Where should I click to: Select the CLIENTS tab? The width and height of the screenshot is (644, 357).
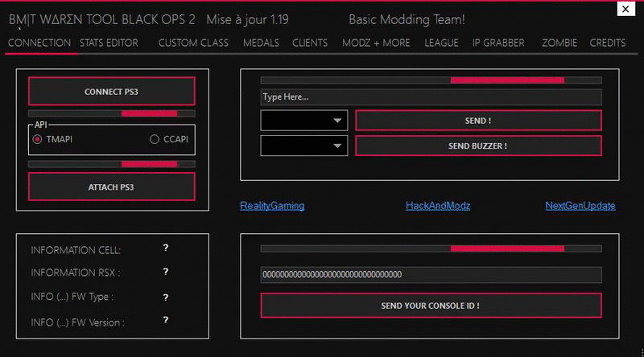coord(310,43)
